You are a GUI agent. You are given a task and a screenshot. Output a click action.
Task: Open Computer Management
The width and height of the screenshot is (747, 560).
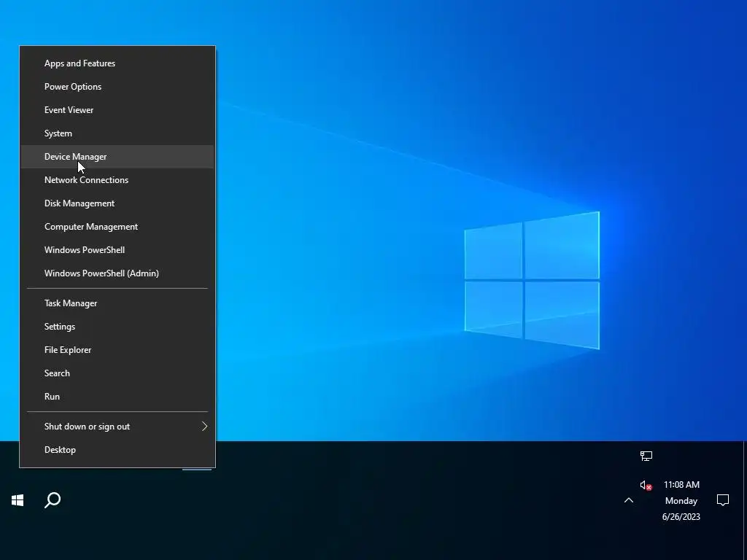(117, 227)
